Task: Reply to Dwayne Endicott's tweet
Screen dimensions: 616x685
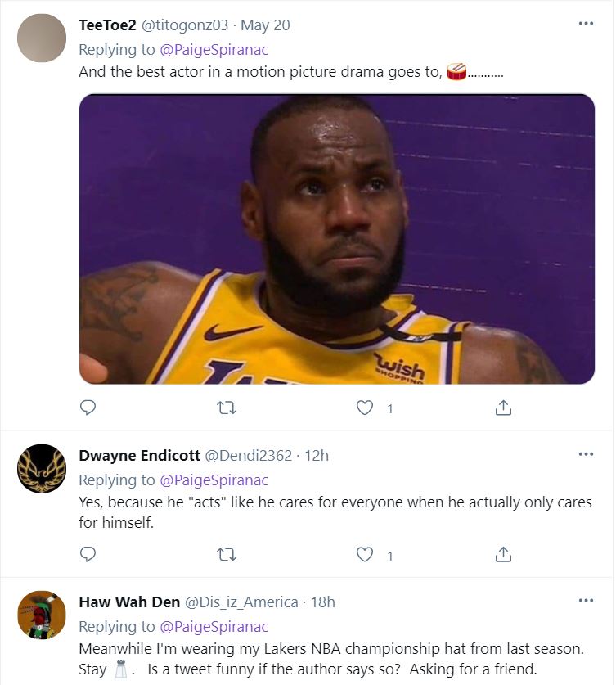Action: 88,554
